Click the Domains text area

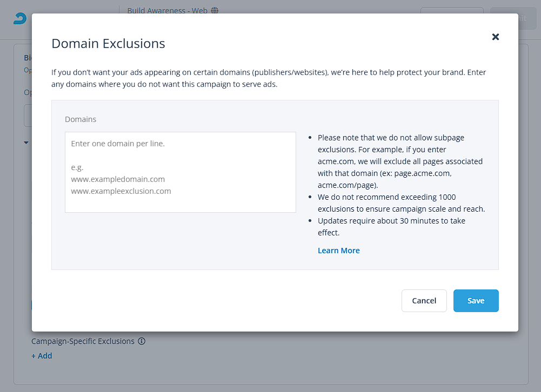(181, 172)
